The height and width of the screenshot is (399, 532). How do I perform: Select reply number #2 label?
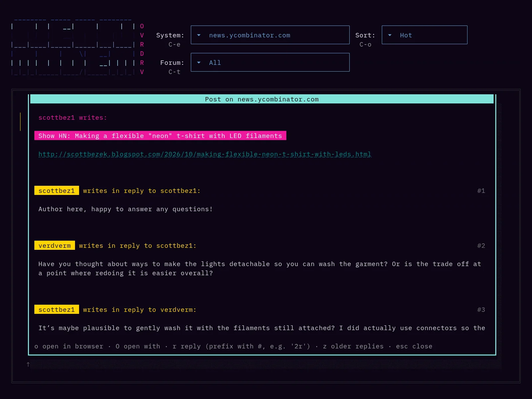click(481, 245)
